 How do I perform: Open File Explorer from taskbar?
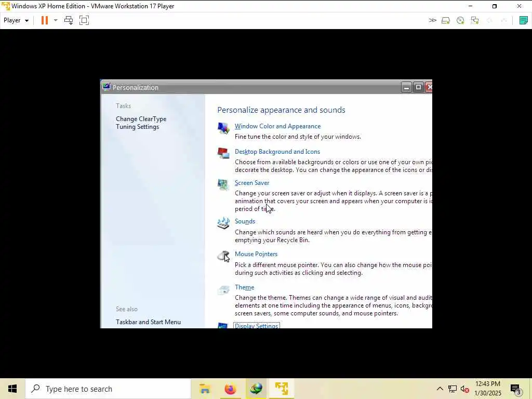pos(205,389)
